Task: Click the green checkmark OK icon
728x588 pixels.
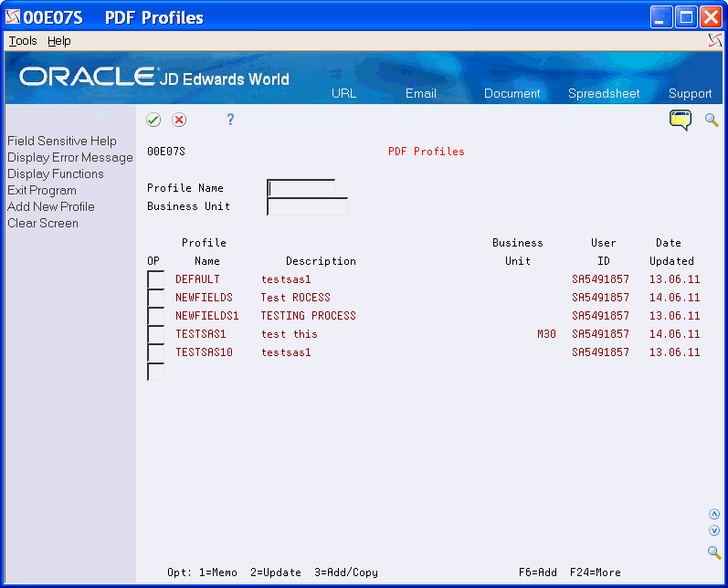Action: [x=153, y=120]
